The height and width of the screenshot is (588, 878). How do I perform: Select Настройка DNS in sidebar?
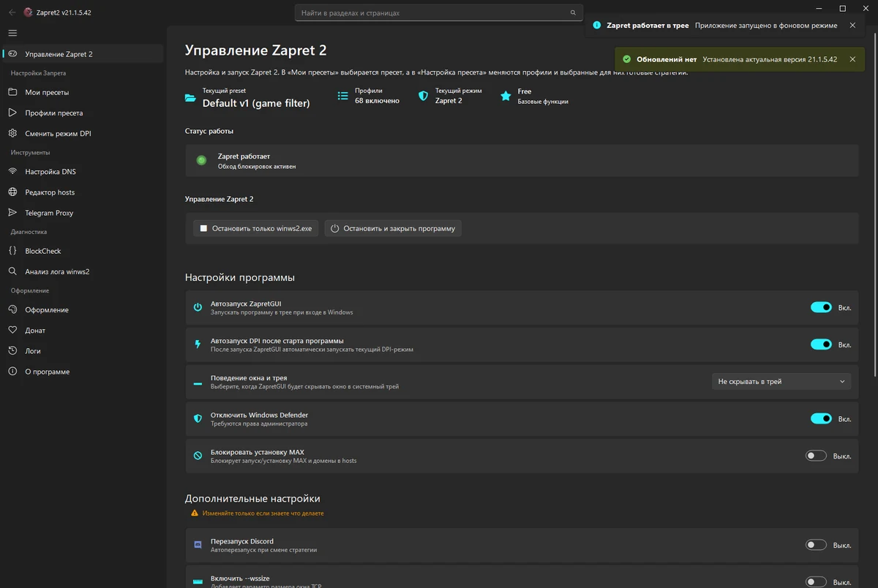[83, 172]
